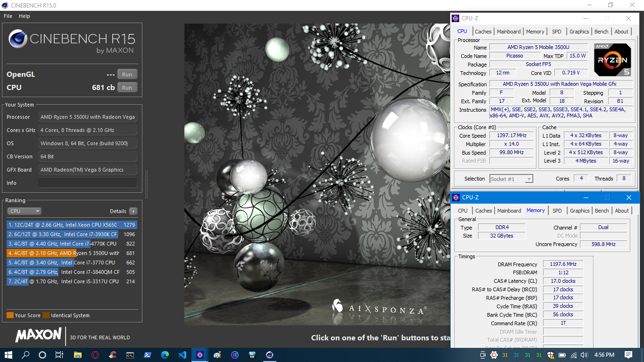Screen dimensions: 644x362
Task: Click the taskbar clock 4:56 PM
Action: point(604,355)
